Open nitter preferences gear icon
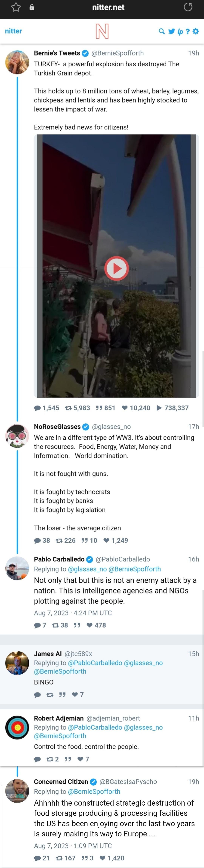This screenshot has width=204, height=868. click(195, 31)
